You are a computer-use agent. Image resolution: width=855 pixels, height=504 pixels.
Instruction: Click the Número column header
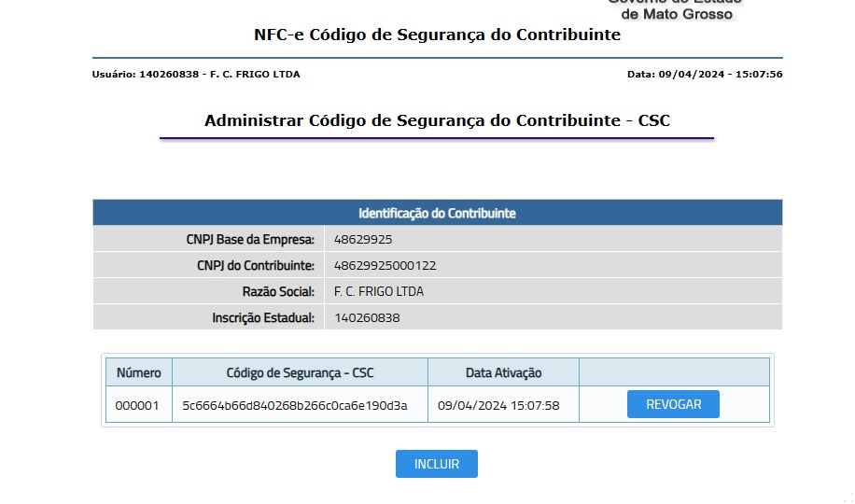(x=138, y=372)
